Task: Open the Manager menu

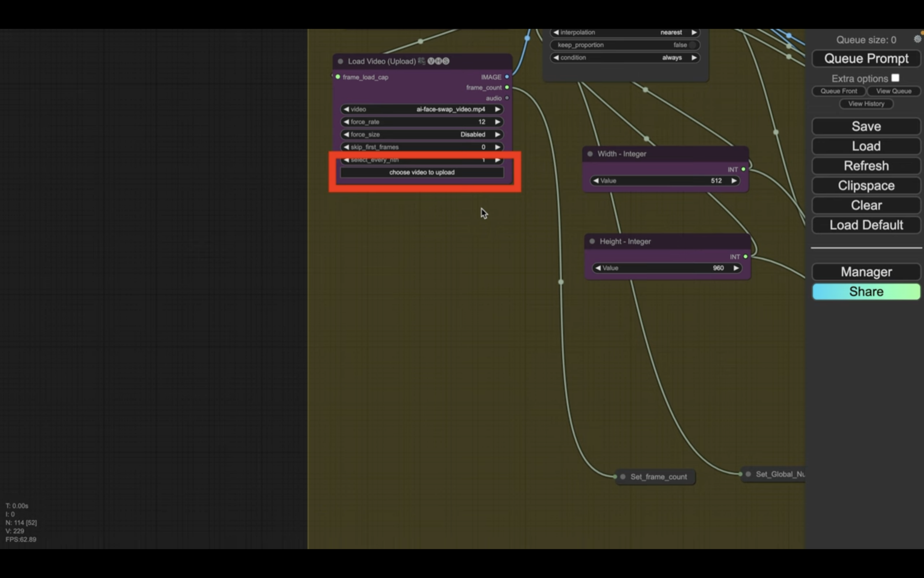Action: (x=866, y=272)
